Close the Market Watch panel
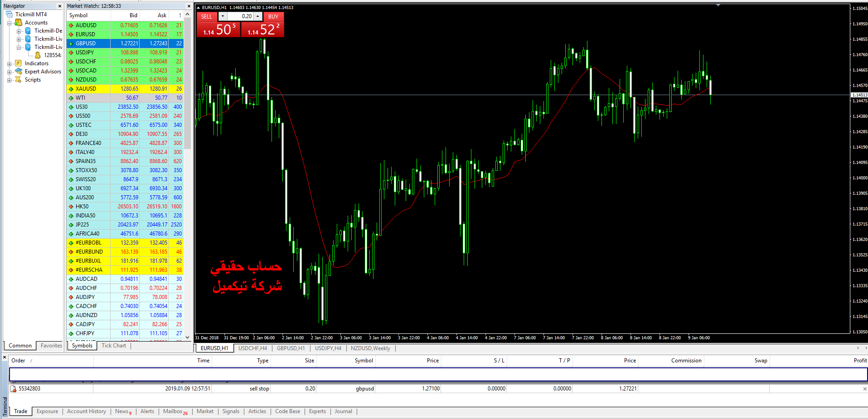 click(189, 6)
